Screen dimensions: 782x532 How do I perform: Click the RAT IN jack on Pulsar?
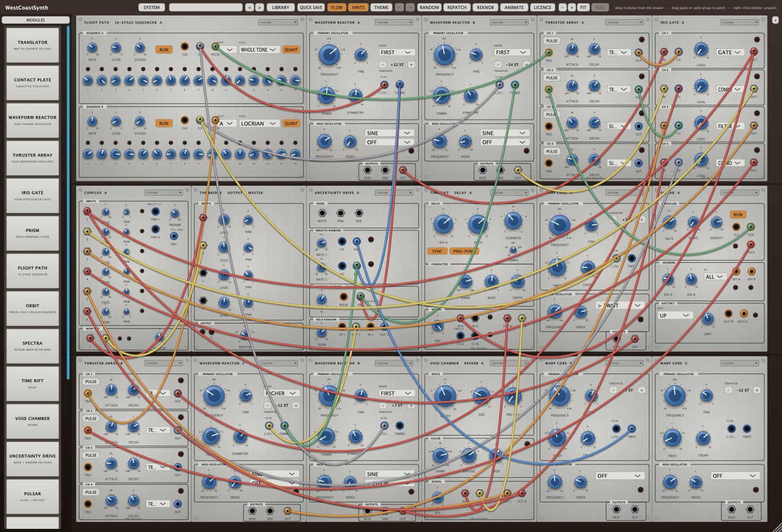point(728,314)
